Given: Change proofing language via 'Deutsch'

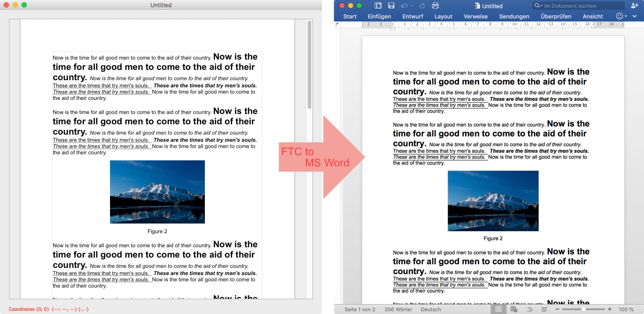Looking at the screenshot, I should [431, 310].
